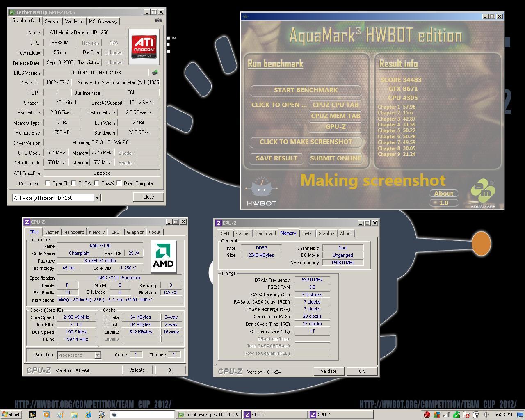Switch to TechPowerUp GPU-Z taskbar button
The image size is (525, 420).
(x=208, y=415)
